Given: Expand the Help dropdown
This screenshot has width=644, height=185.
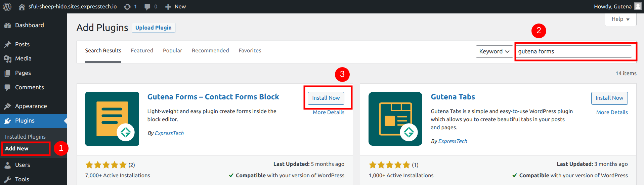Looking at the screenshot, I should tap(620, 19).
